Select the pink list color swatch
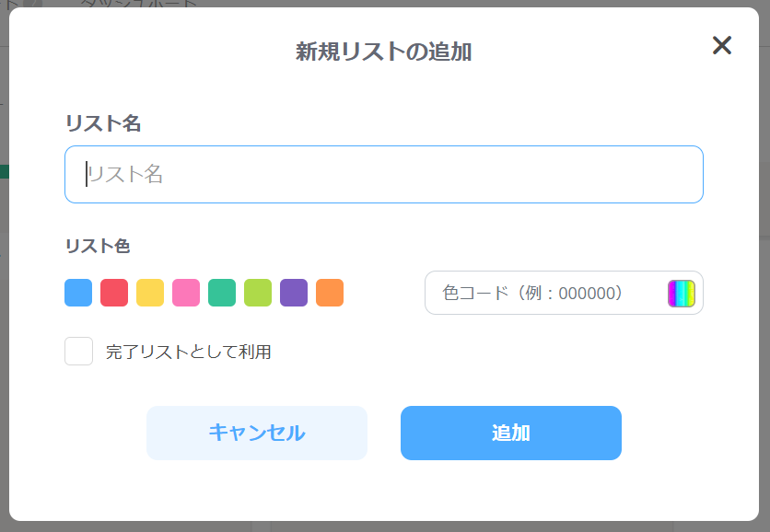Screen dimensions: 770x532 click(186, 293)
